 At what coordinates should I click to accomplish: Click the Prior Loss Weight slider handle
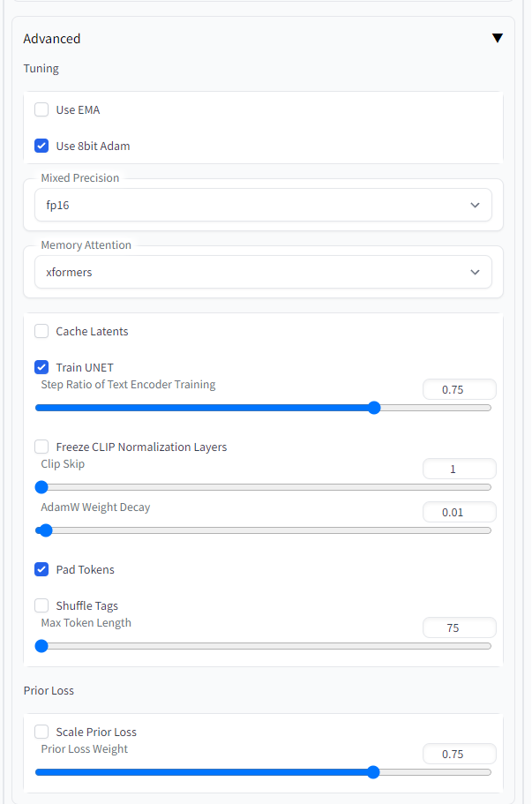(x=373, y=771)
